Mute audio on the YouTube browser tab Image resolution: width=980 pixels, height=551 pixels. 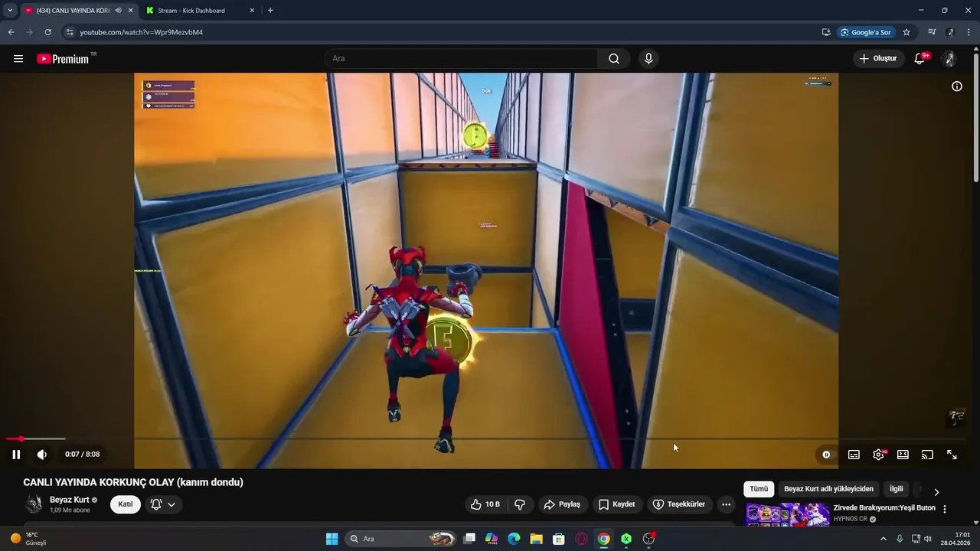[x=119, y=11]
